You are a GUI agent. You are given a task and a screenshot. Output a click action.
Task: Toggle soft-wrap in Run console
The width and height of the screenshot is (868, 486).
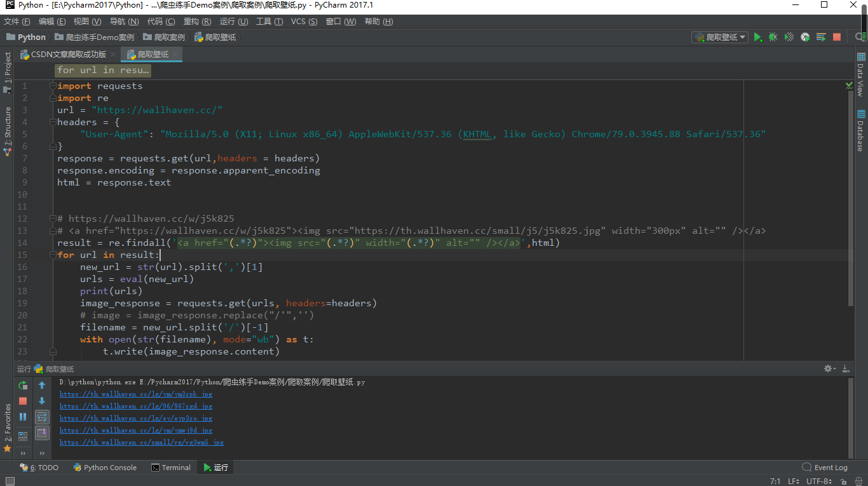click(42, 417)
